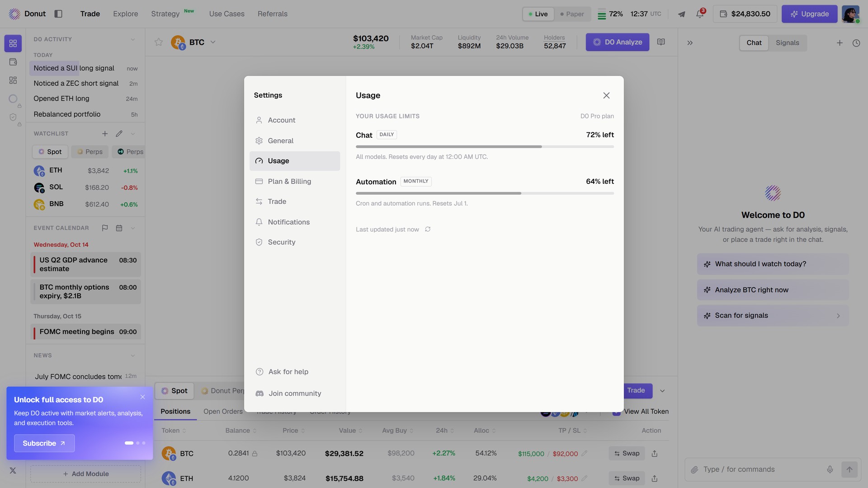Collapse the News section chevron
Screen dimensions: 868x488
tap(132, 356)
